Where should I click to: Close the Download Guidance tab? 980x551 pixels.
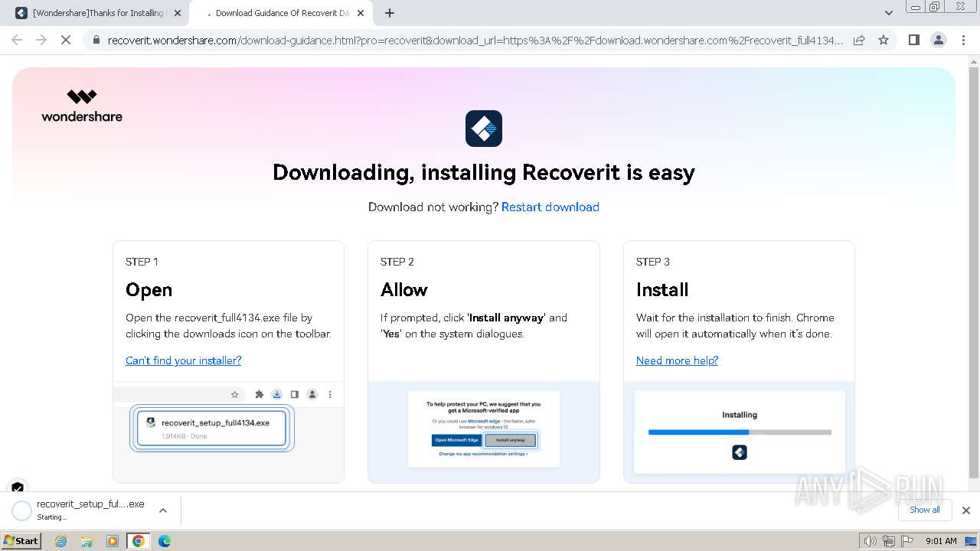pyautogui.click(x=361, y=13)
